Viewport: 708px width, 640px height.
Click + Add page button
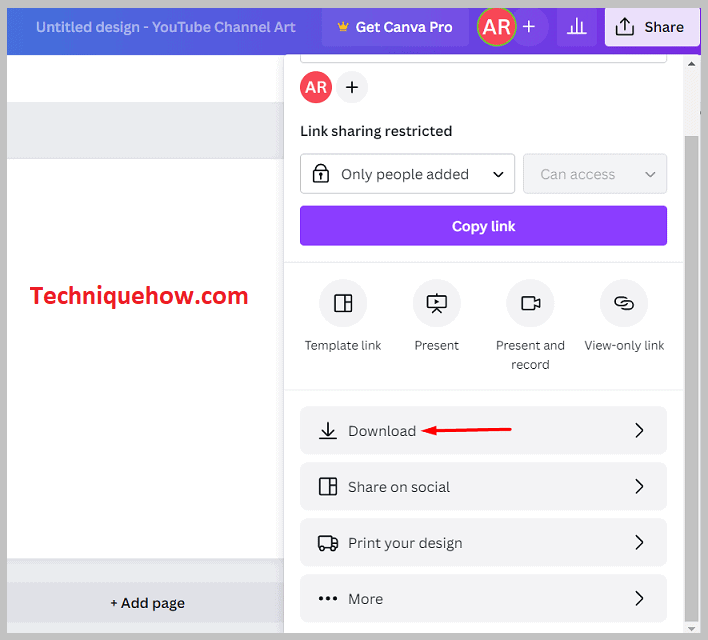click(x=148, y=603)
